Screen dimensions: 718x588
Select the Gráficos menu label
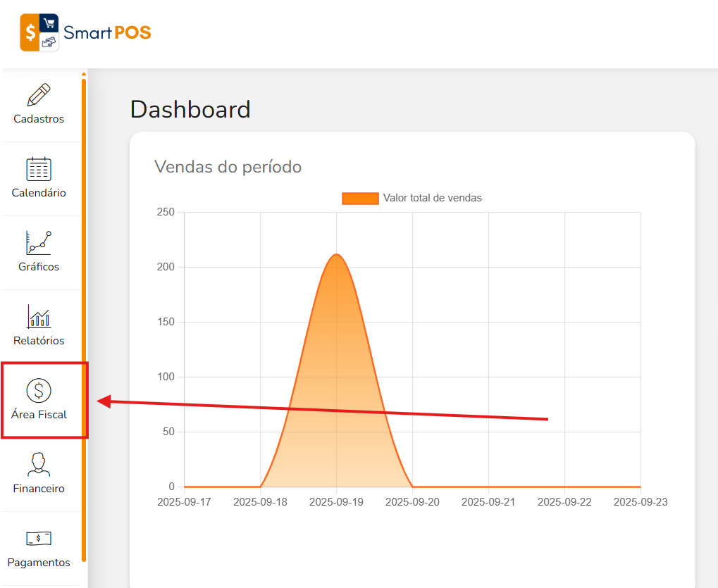(x=39, y=267)
